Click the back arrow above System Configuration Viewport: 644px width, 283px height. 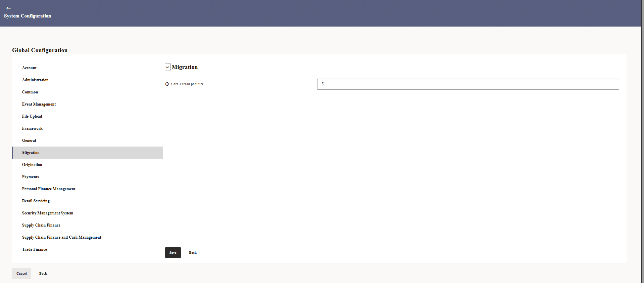coord(8,8)
